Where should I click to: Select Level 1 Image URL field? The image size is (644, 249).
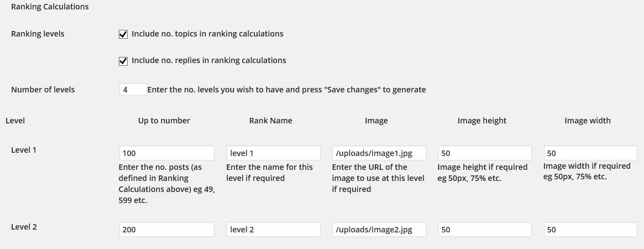click(379, 153)
